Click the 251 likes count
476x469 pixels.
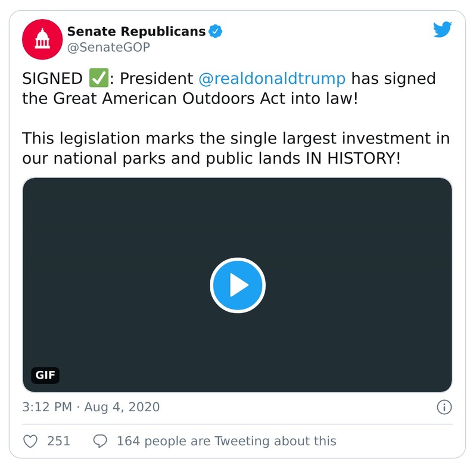click(x=58, y=441)
